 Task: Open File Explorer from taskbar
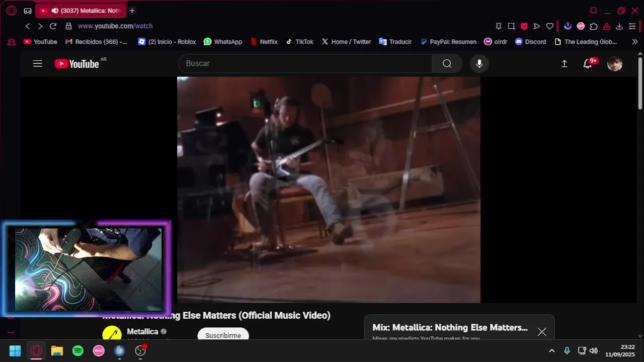57,351
